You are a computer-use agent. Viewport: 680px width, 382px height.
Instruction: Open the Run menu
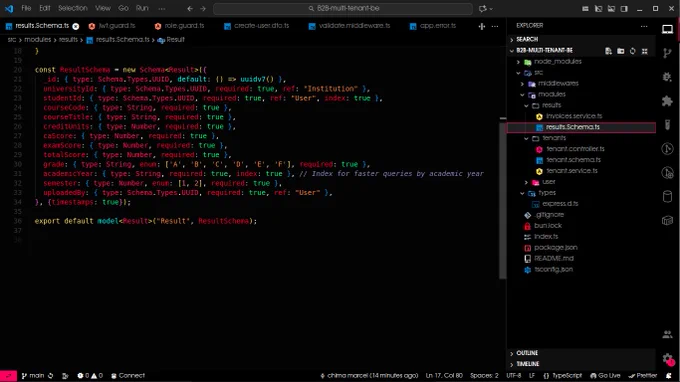click(x=142, y=8)
